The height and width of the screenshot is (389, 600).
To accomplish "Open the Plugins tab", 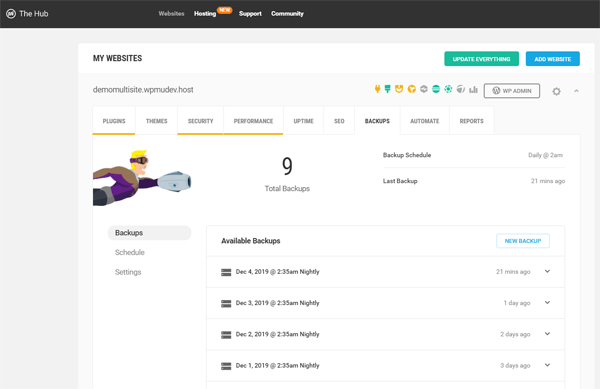I will [x=114, y=121].
